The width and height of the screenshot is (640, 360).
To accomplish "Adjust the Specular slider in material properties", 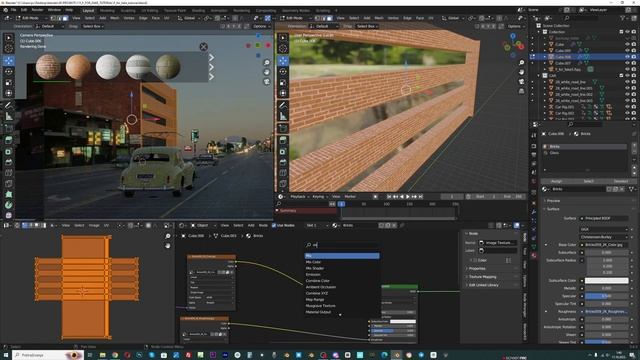I will pyautogui.click(x=607, y=296).
